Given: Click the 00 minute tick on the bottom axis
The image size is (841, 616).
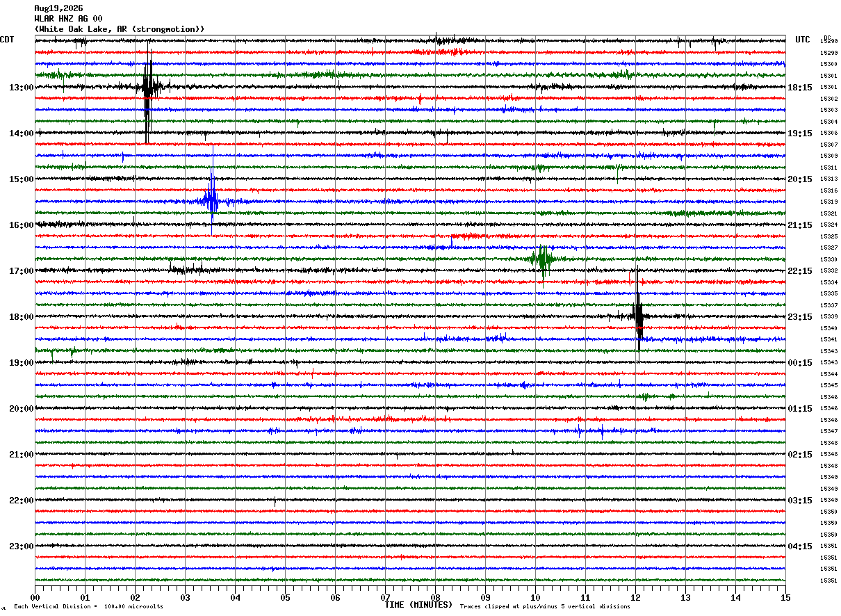Looking at the screenshot, I should (x=35, y=597).
